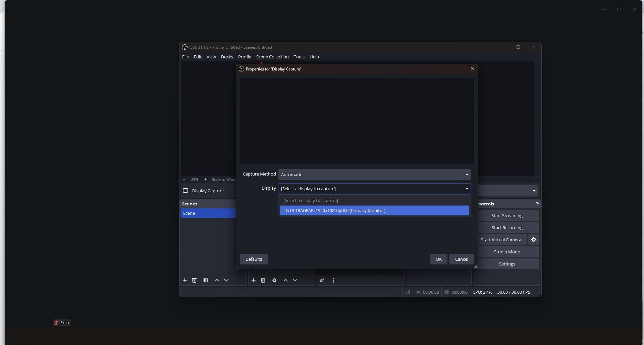
Task: Zoom in preview with plus button
Action: point(206,180)
